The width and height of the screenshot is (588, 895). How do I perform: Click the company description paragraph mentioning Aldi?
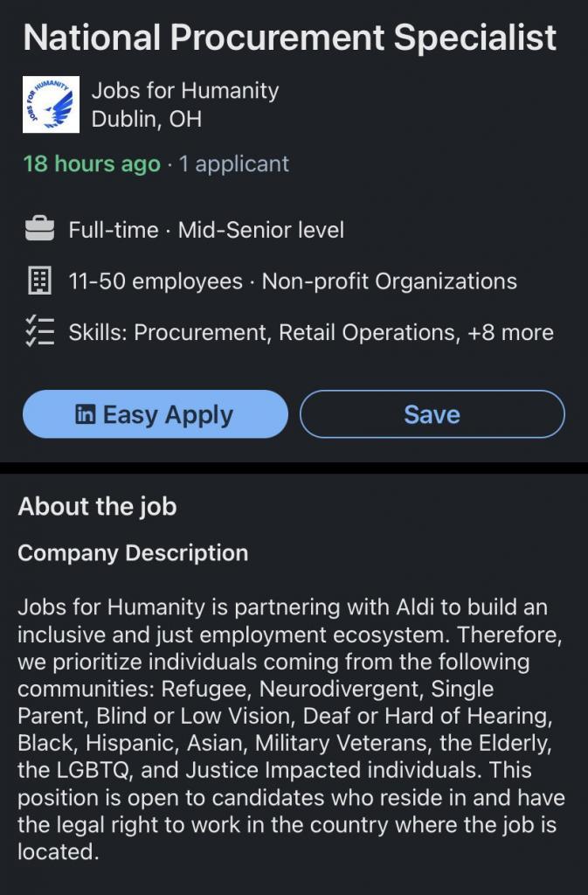292,729
